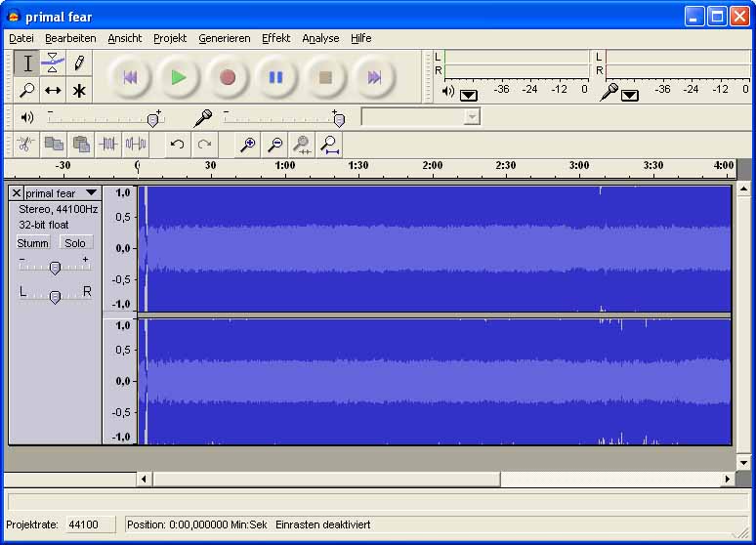Open the input source combo box

421,117
